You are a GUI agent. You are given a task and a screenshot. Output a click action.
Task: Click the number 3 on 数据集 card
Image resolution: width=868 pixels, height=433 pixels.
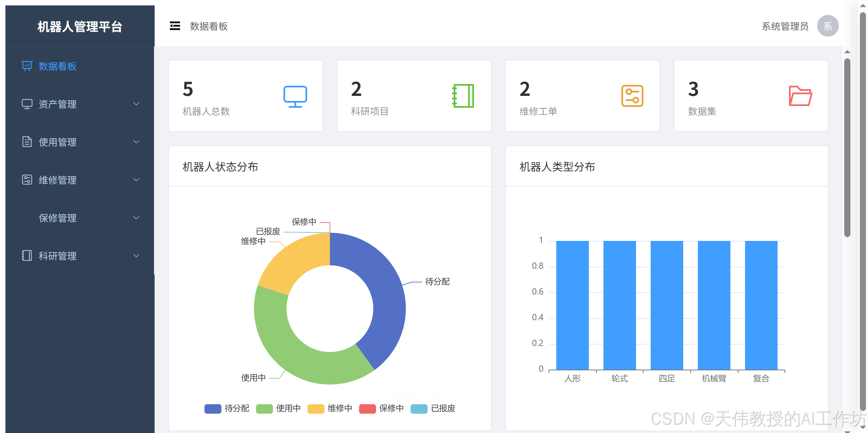click(x=693, y=89)
